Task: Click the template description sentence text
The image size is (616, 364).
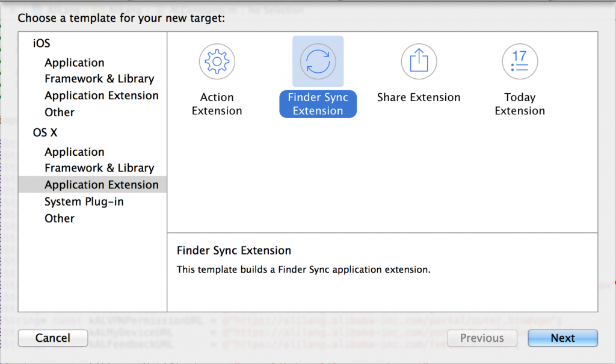Action: click(303, 270)
